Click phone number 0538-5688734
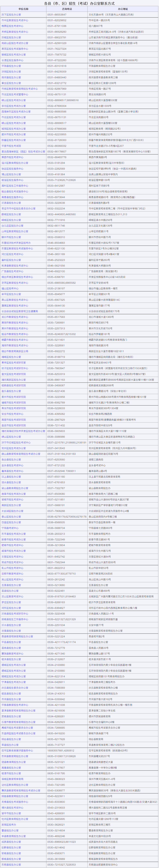159x868 pixels. [x=56, y=528]
